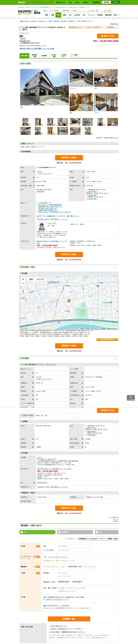
Task: Click 価格更新お知らせメール button
Action: click(x=76, y=27)
